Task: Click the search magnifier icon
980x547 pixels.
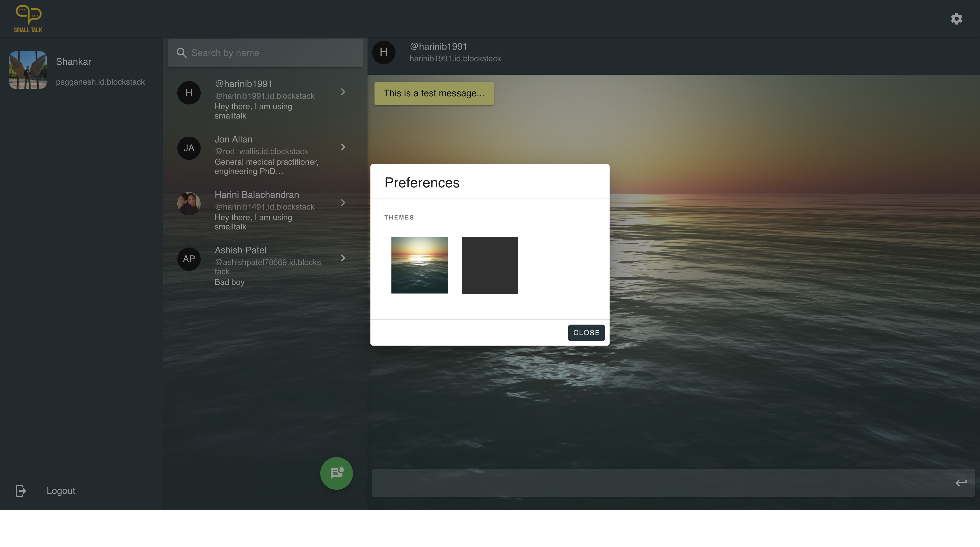Action: tap(181, 53)
